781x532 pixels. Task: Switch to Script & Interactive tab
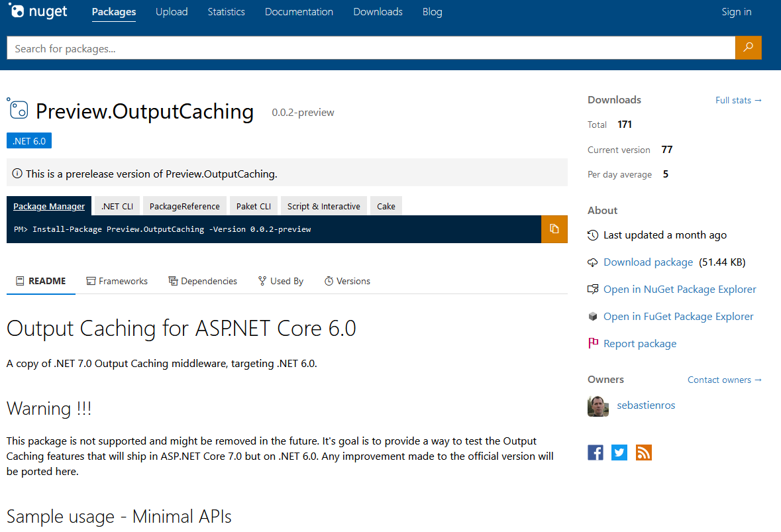pos(324,206)
